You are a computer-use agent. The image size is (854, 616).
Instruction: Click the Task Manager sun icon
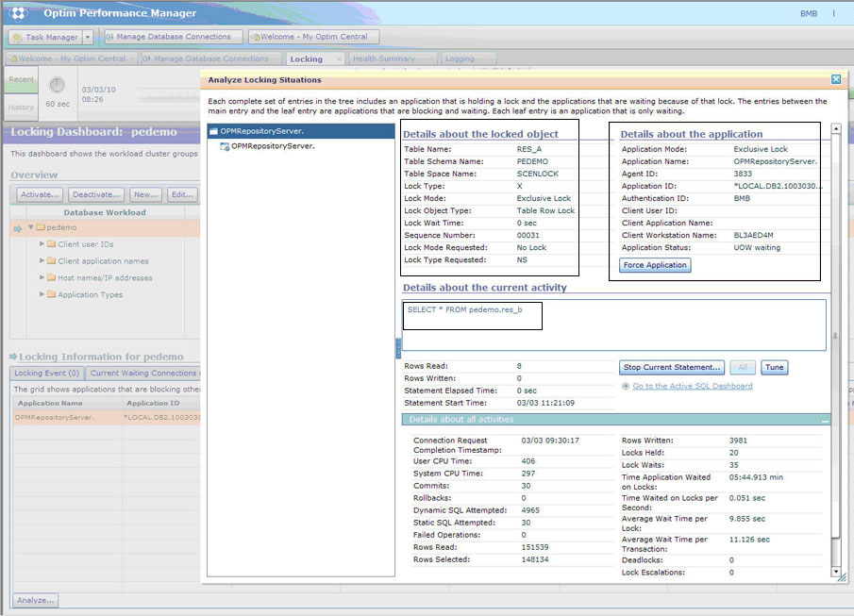(x=17, y=37)
